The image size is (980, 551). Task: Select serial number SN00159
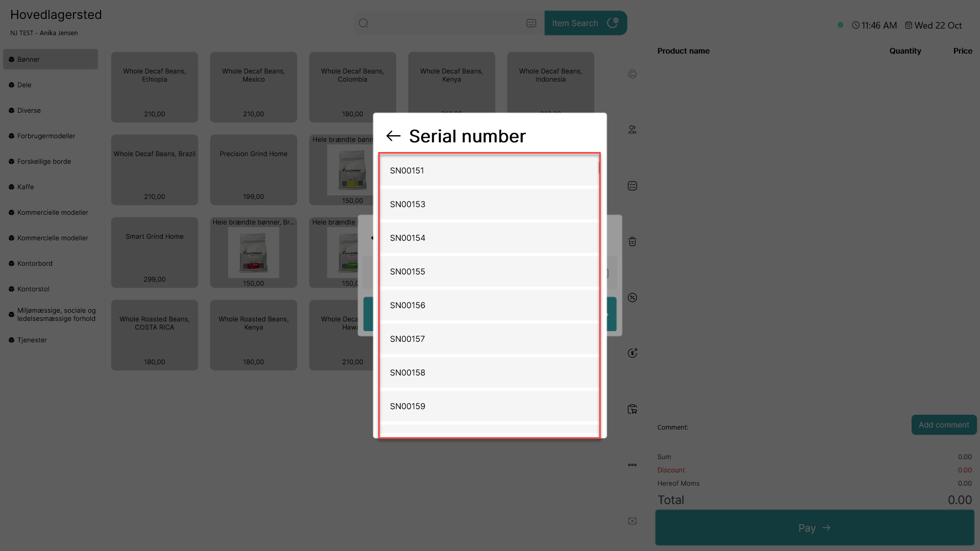click(489, 407)
